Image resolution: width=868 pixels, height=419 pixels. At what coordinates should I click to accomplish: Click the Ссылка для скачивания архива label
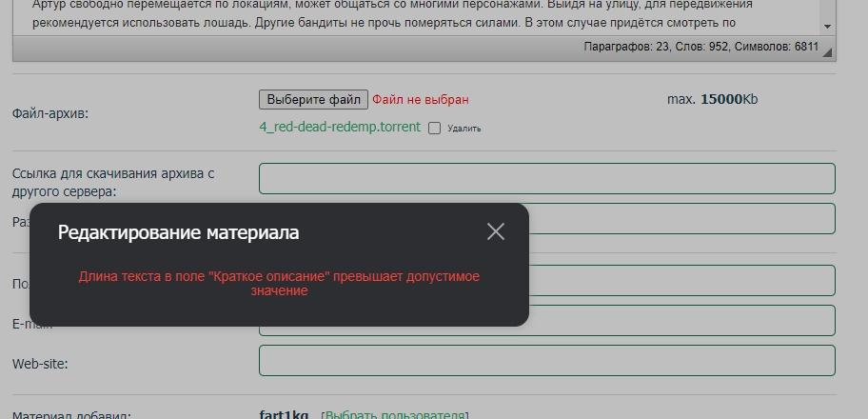click(x=113, y=182)
